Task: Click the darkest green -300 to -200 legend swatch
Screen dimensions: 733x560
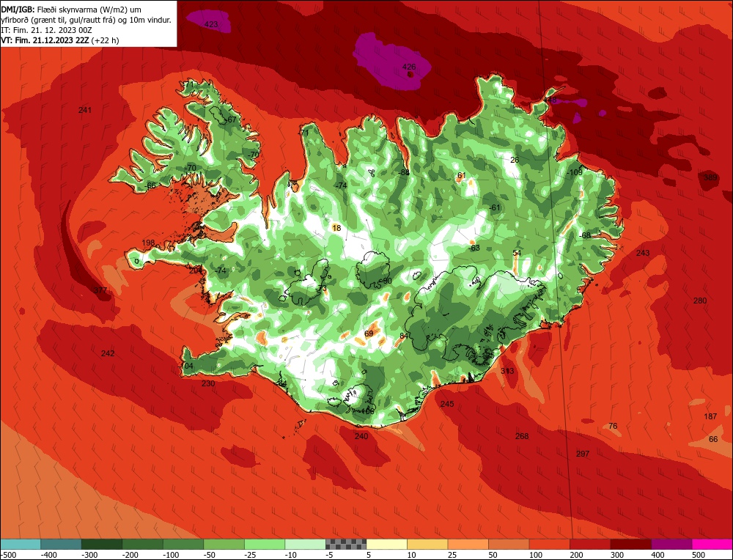Action: (101, 544)
